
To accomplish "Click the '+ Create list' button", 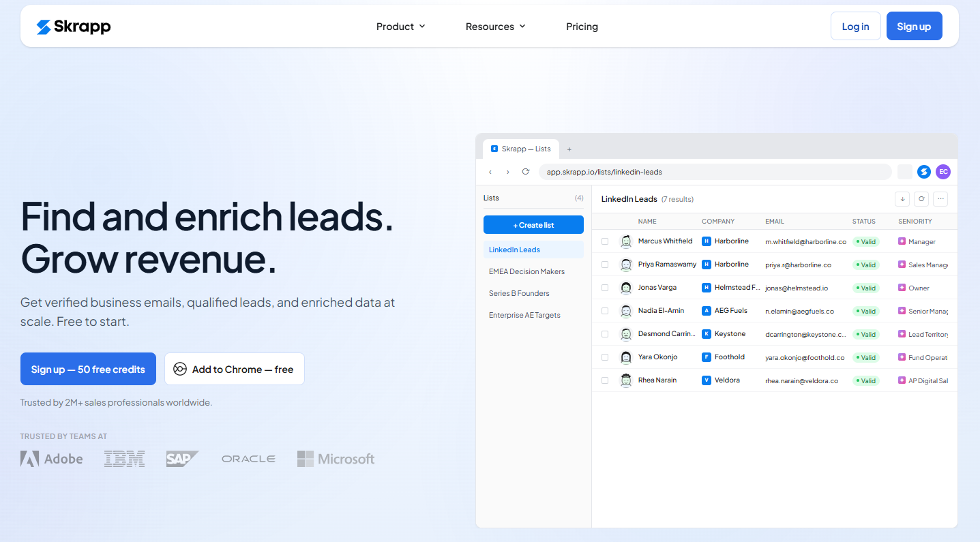I will pos(533,225).
